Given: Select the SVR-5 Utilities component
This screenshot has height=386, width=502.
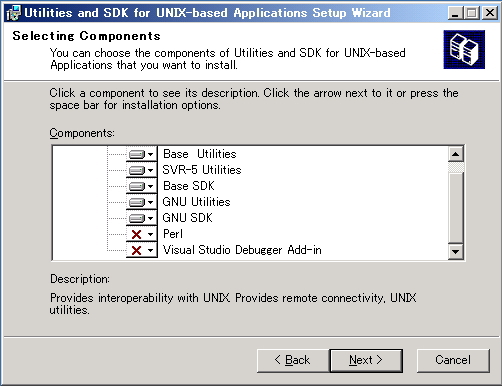Looking at the screenshot, I should (x=202, y=170).
